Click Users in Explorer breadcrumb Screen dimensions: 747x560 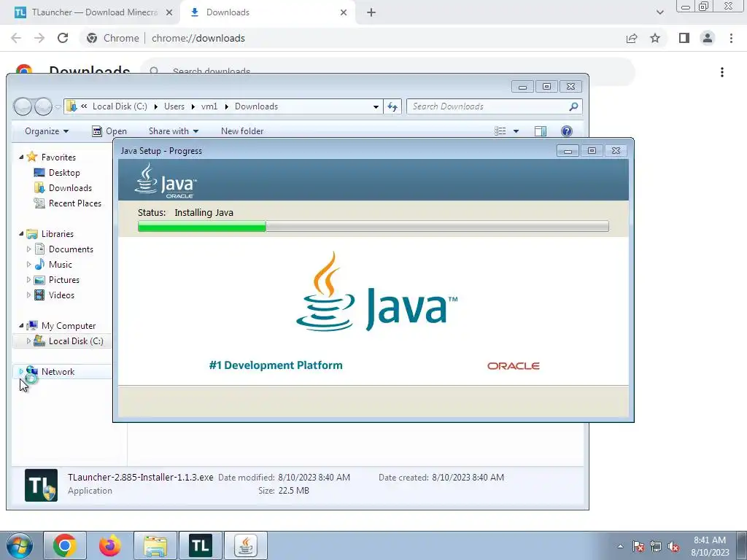pos(174,106)
